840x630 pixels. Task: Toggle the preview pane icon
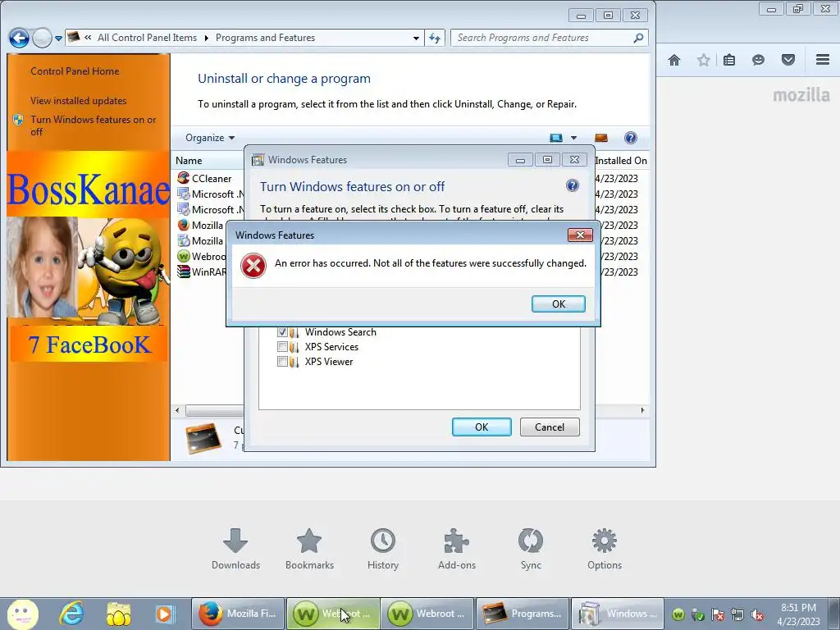(601, 138)
